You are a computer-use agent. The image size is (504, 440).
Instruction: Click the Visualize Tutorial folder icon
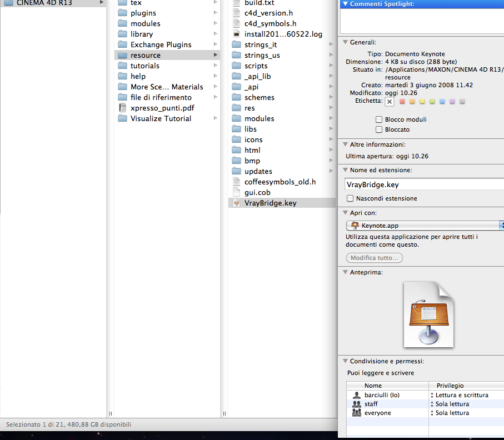click(x=122, y=118)
